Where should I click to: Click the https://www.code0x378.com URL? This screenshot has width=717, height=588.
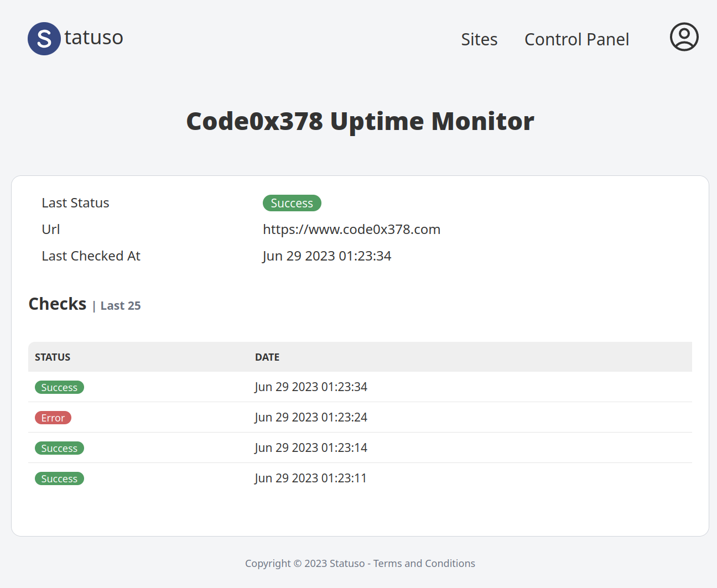click(x=351, y=230)
